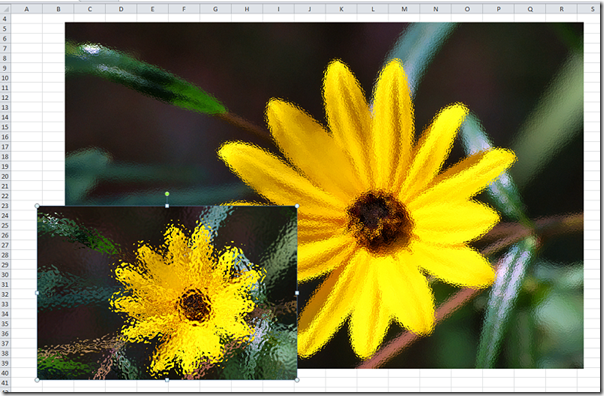Select row 5 header
The image size is (604, 396).
click(x=5, y=29)
